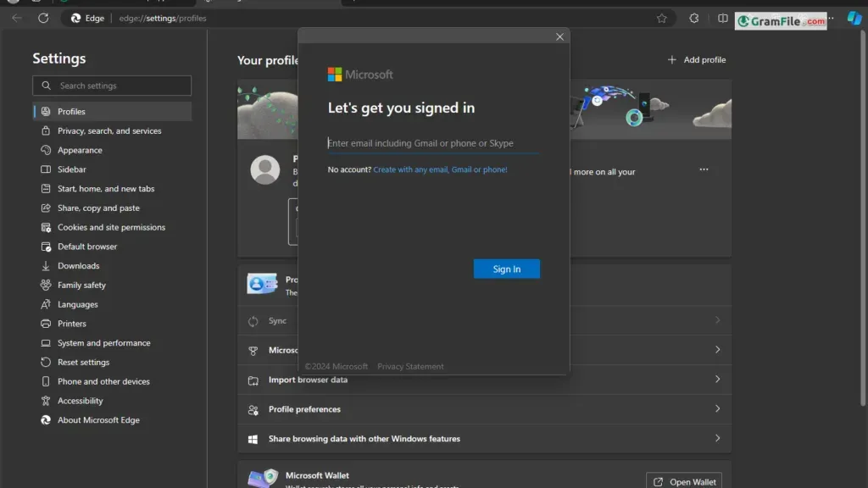Screen dimensions: 868x488
Task: Click the Sync icon
Action: pos(253,321)
